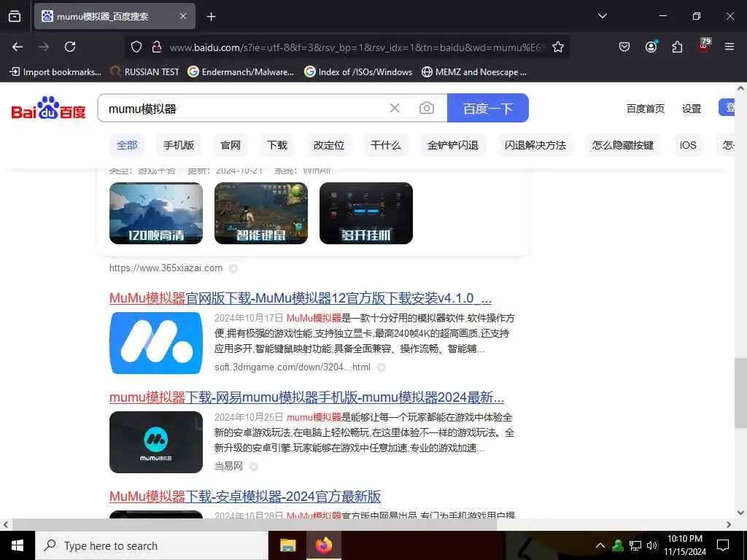Open MuMu模拟器官网版下载 result title
Viewport: 747px width, 560px height.
coord(300,298)
